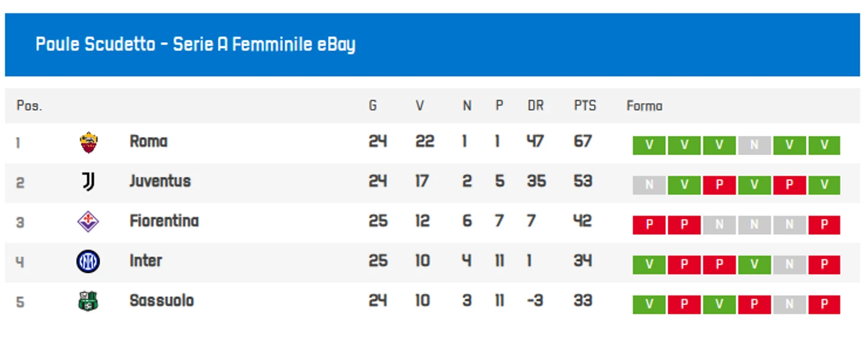Click the Fiorentina team name
This screenshot has width=868, height=337.
pyautogui.click(x=164, y=221)
